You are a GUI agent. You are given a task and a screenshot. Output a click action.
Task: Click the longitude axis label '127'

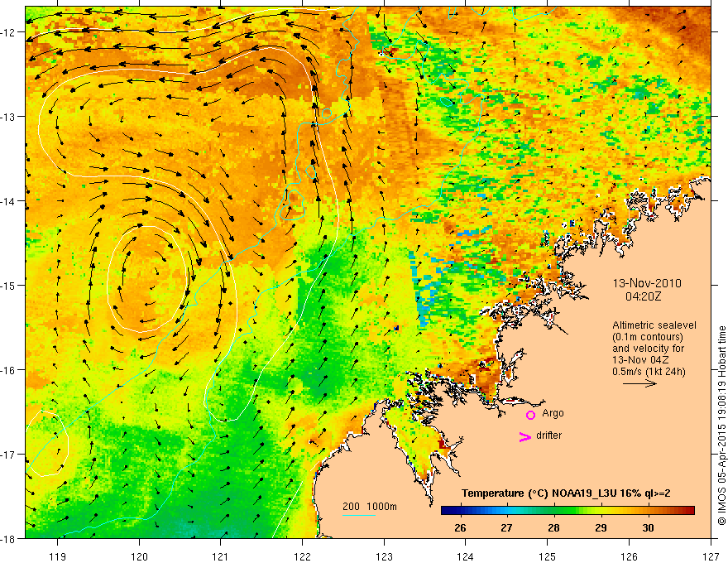(x=711, y=556)
